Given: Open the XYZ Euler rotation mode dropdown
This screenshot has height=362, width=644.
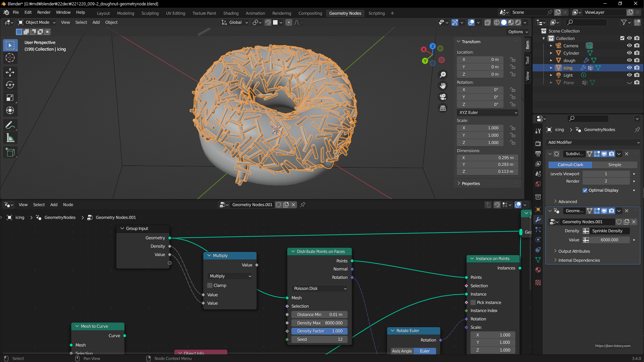Looking at the screenshot, I should tap(487, 113).
